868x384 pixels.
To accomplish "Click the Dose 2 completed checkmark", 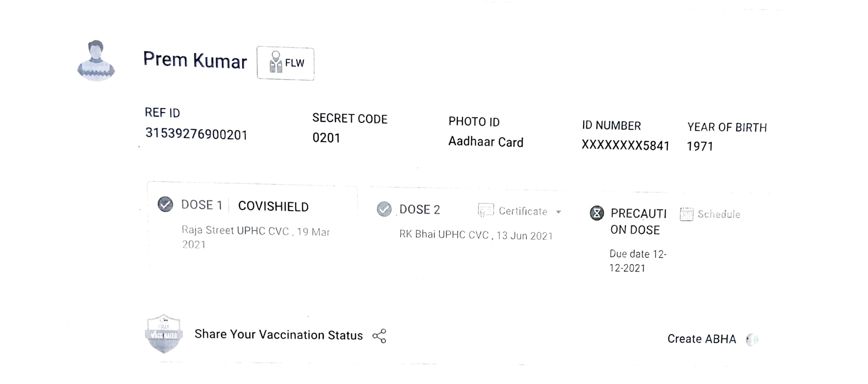I will 384,209.
